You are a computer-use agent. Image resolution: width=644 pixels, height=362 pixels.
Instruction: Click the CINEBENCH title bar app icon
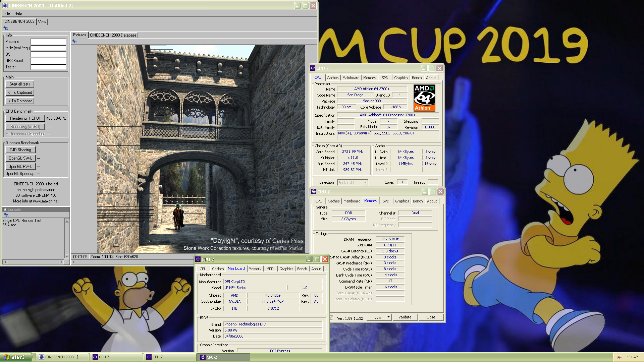[5, 5]
